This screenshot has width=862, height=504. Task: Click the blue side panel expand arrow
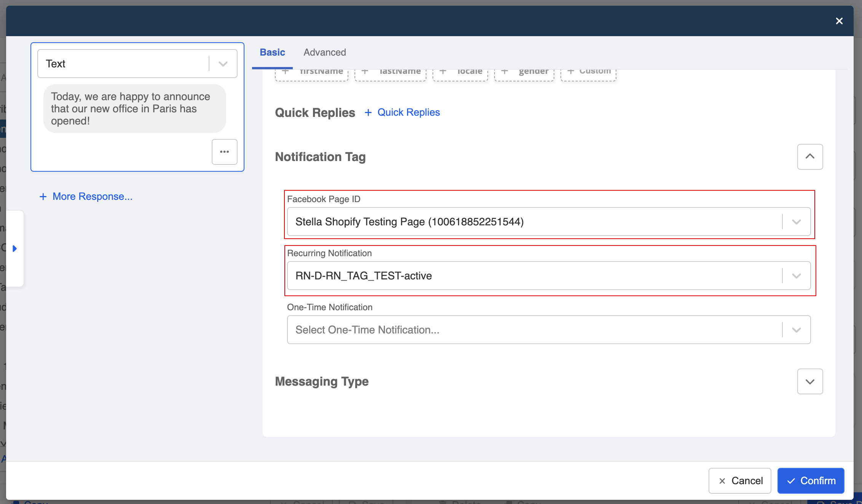tap(15, 249)
